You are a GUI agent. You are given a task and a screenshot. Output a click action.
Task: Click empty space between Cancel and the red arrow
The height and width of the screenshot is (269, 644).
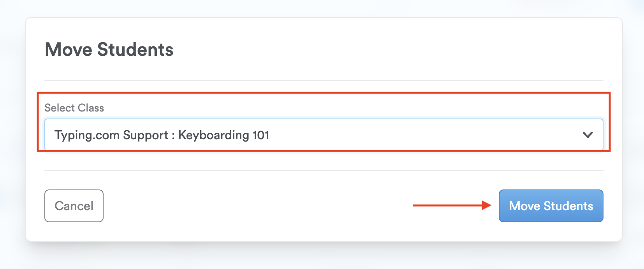(x=257, y=206)
